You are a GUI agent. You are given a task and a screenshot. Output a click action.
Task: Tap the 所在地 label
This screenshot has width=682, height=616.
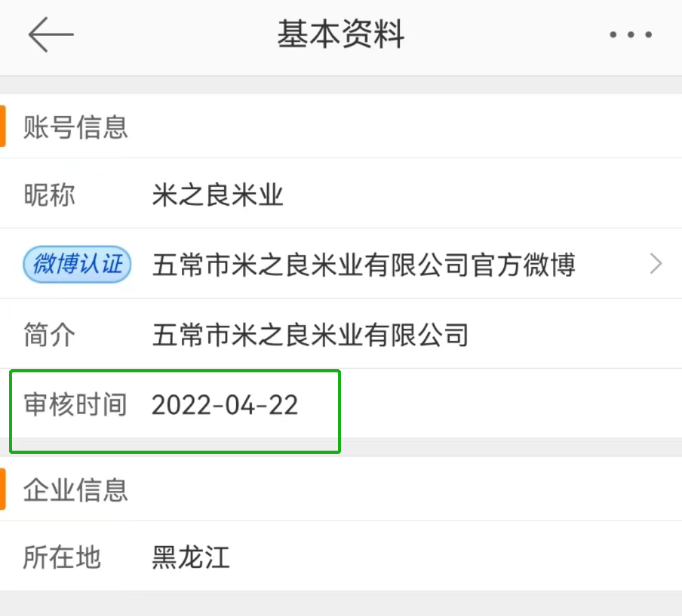click(62, 557)
